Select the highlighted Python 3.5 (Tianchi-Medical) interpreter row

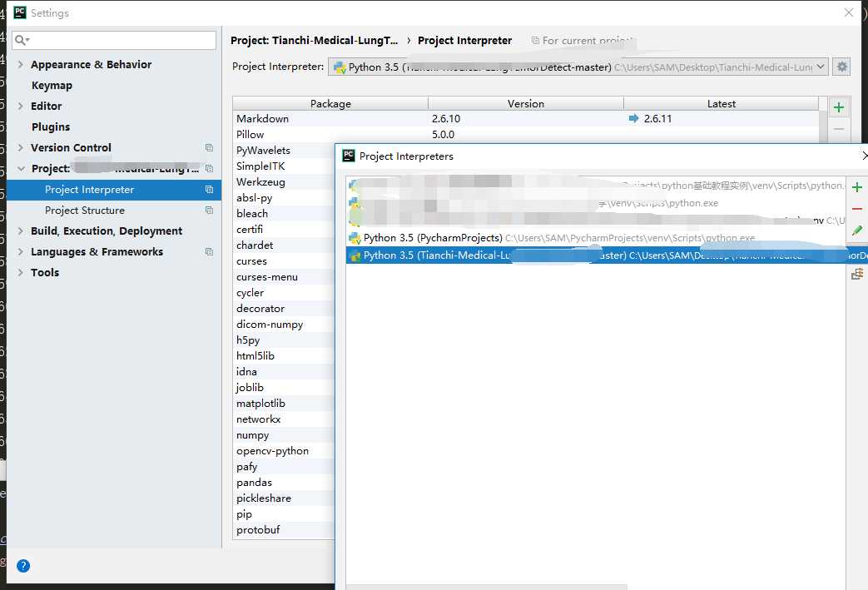[x=596, y=255]
